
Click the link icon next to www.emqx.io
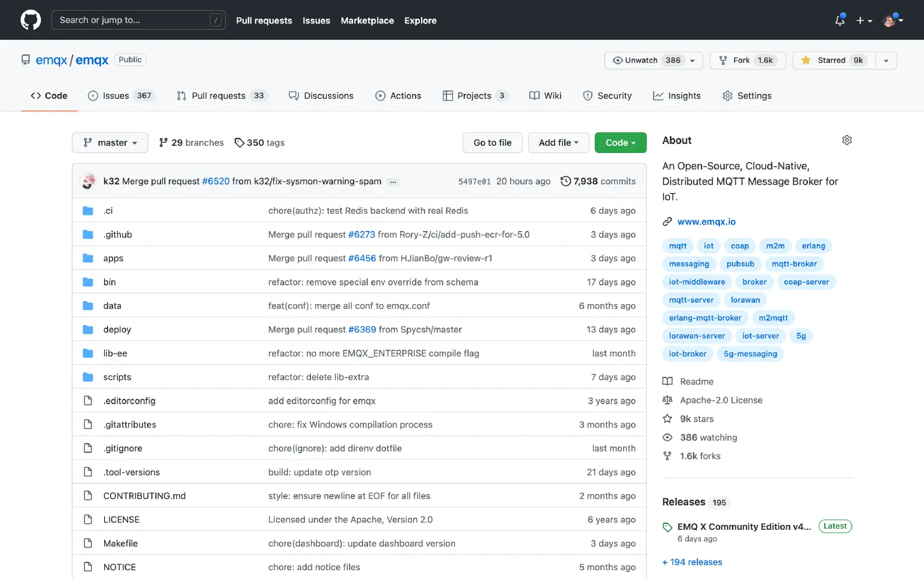pyautogui.click(x=667, y=221)
